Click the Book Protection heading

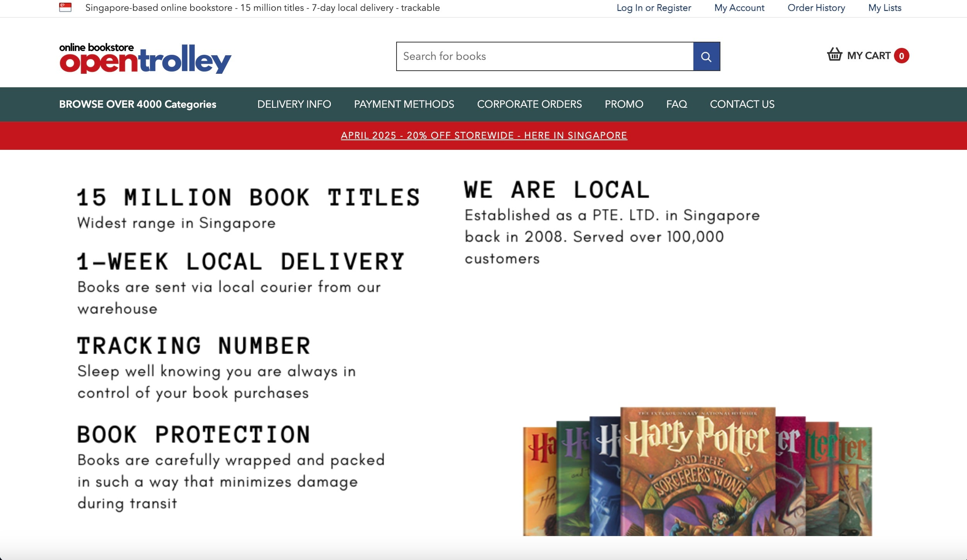click(x=194, y=434)
